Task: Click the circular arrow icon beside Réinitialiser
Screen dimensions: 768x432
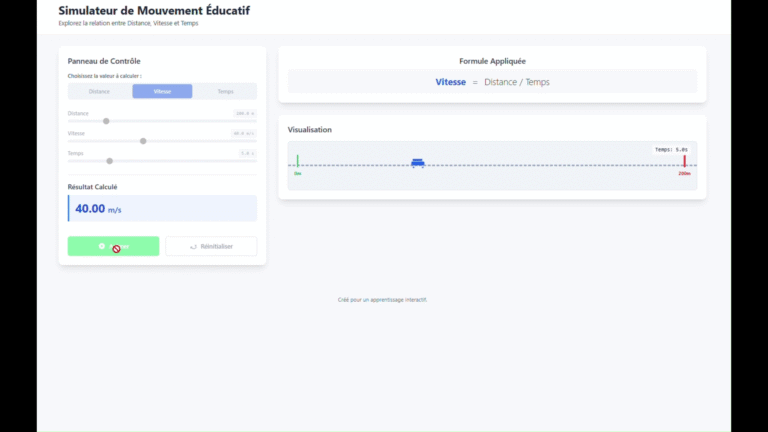Action: [x=193, y=246]
